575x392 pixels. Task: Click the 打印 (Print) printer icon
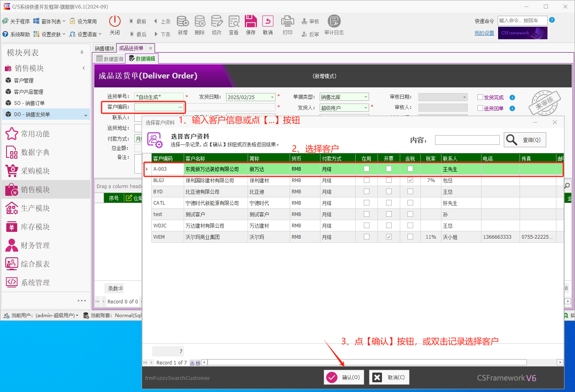pyautogui.click(x=288, y=25)
